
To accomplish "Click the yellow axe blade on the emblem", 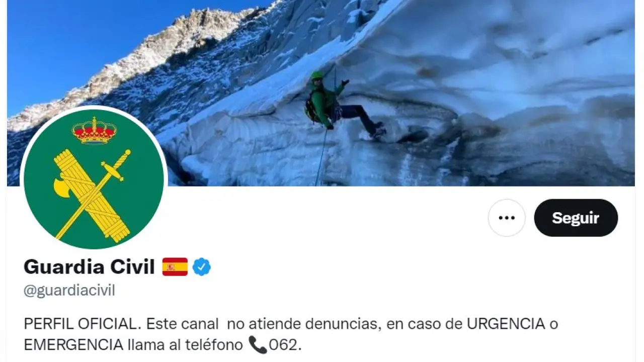I will (x=62, y=187).
